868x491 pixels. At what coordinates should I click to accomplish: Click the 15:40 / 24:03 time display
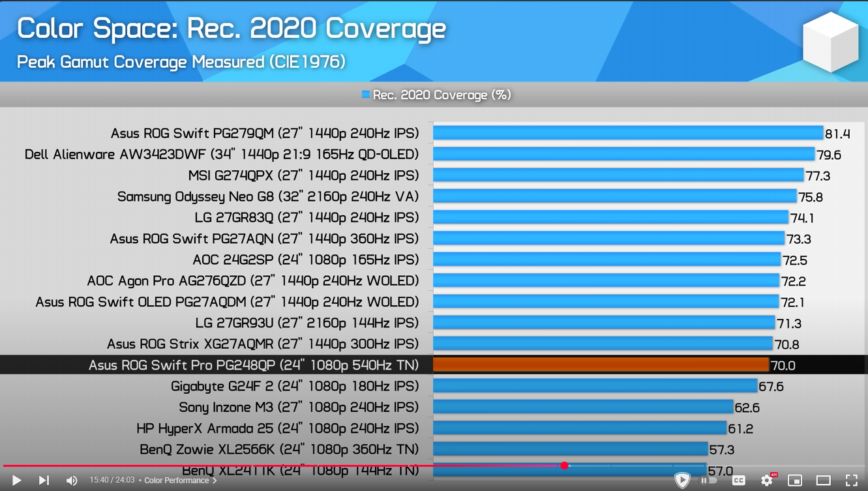click(112, 481)
